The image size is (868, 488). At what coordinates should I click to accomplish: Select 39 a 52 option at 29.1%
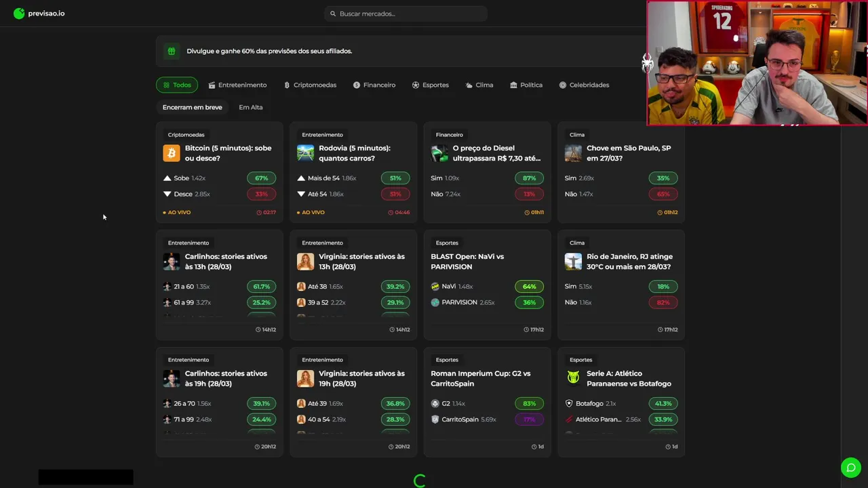point(395,302)
